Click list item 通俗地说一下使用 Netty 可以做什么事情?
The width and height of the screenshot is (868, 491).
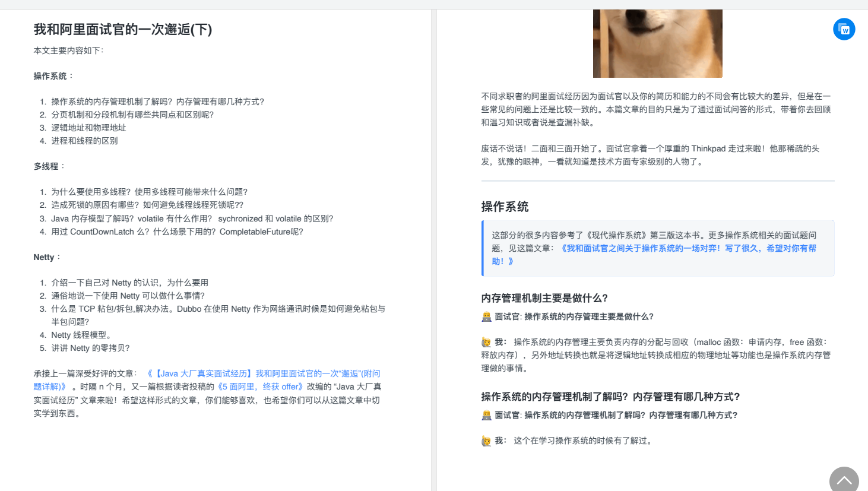(128, 296)
